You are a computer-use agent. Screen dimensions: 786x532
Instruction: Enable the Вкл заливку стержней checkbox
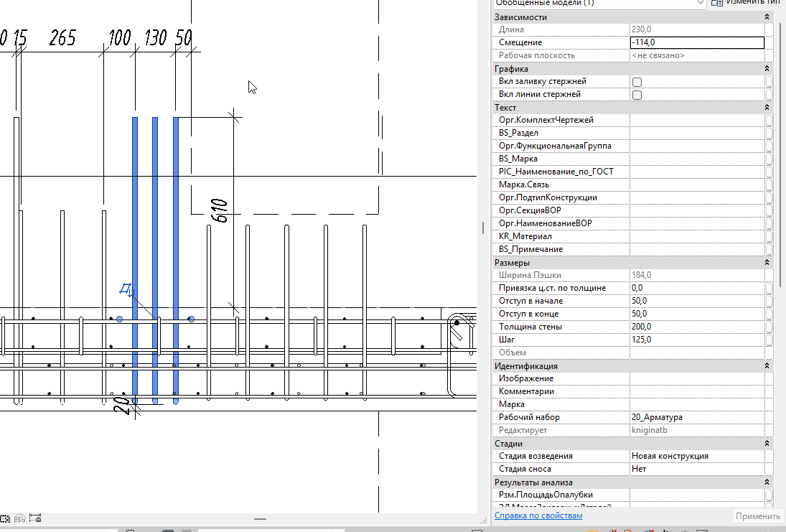637,82
